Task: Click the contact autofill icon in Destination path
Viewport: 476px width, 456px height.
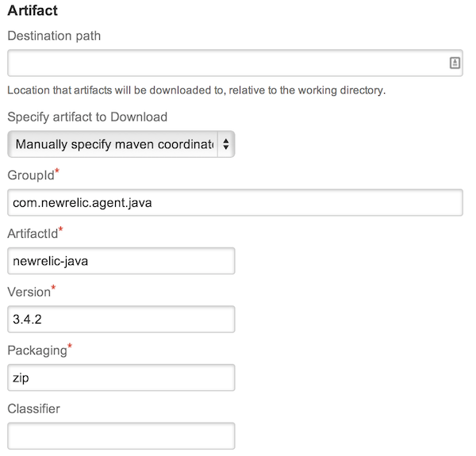Action: [x=455, y=63]
